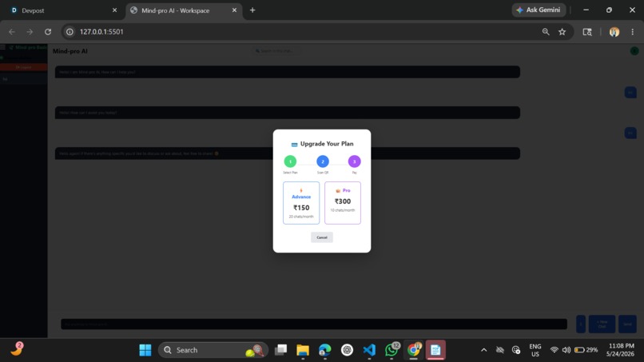The height and width of the screenshot is (362, 644).
Task: Open the pink notepad app in taskbar
Action: [x=435, y=350]
